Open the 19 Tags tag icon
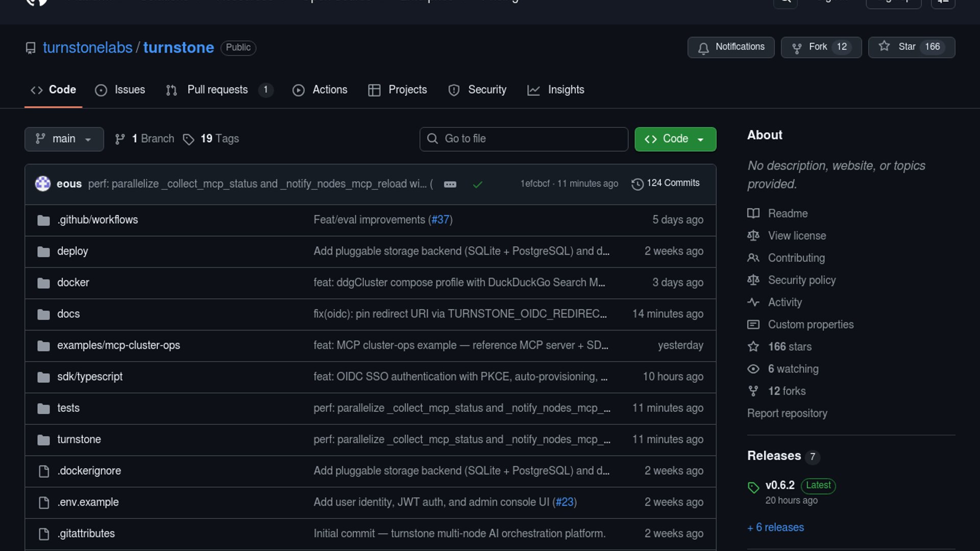The image size is (980, 551). pyautogui.click(x=189, y=139)
